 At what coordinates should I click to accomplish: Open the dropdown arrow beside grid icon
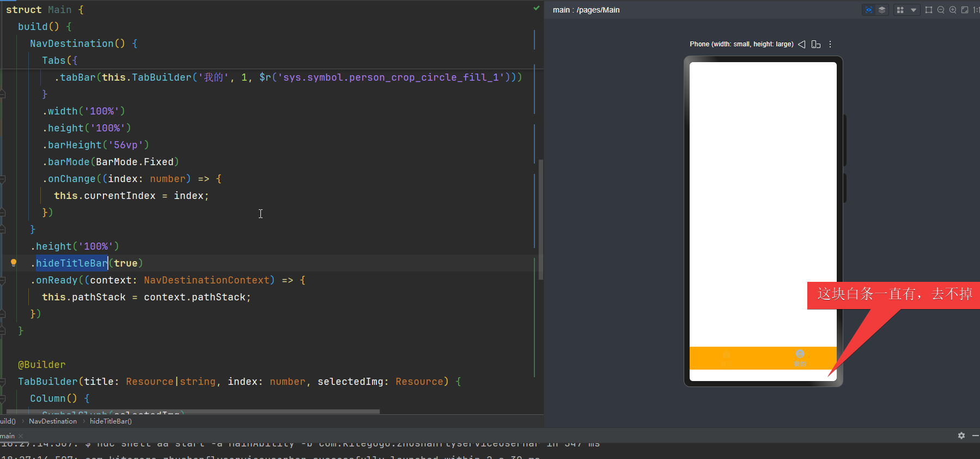914,10
